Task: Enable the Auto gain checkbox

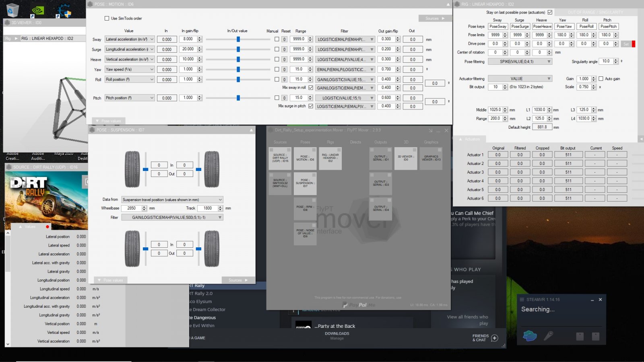Action: [601, 79]
